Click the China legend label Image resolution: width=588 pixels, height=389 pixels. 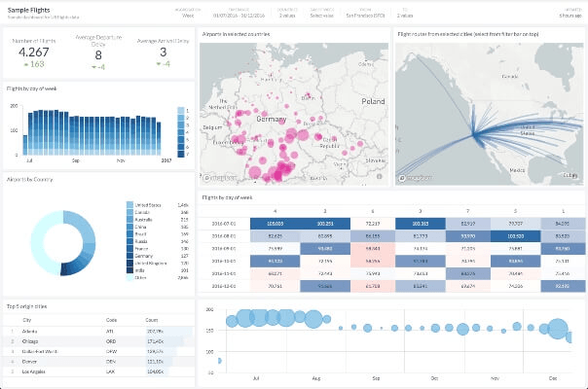(x=140, y=227)
